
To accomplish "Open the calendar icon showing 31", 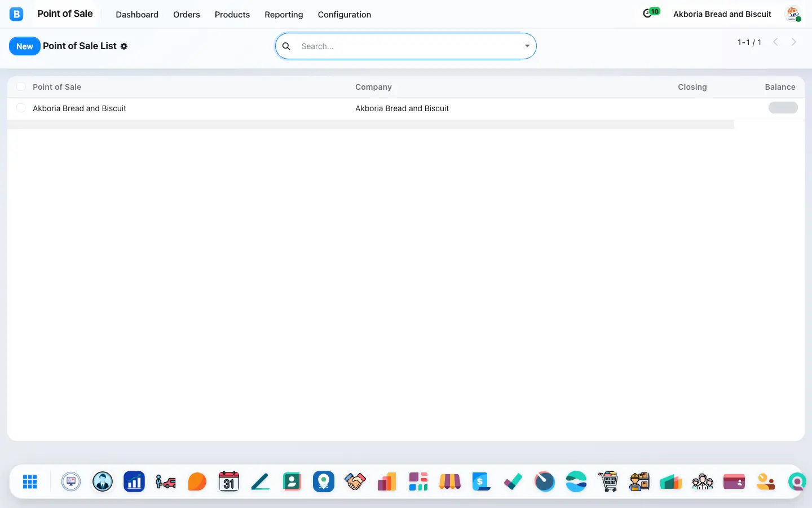I will 229,481.
